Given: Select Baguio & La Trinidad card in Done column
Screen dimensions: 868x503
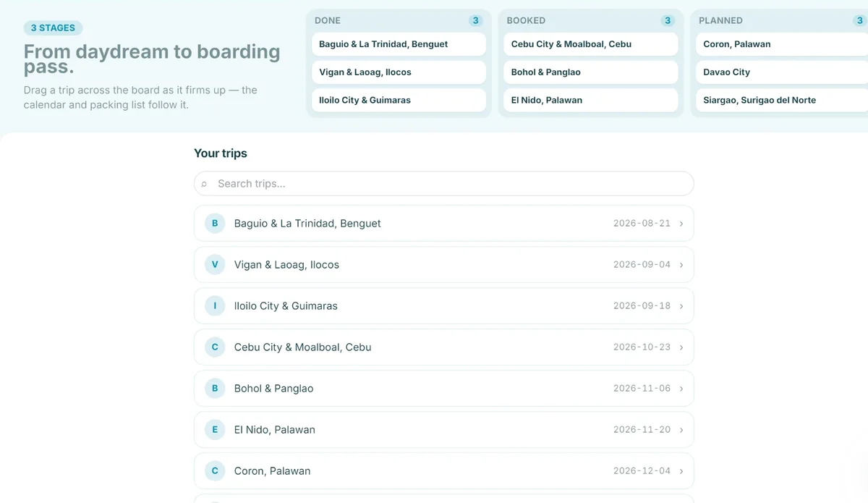Looking at the screenshot, I should point(399,44).
